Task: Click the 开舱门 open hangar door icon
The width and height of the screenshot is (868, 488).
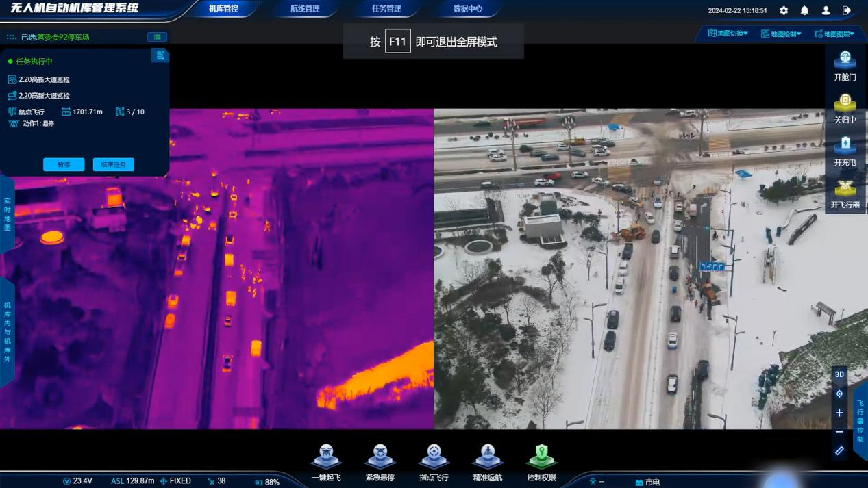Action: point(845,62)
